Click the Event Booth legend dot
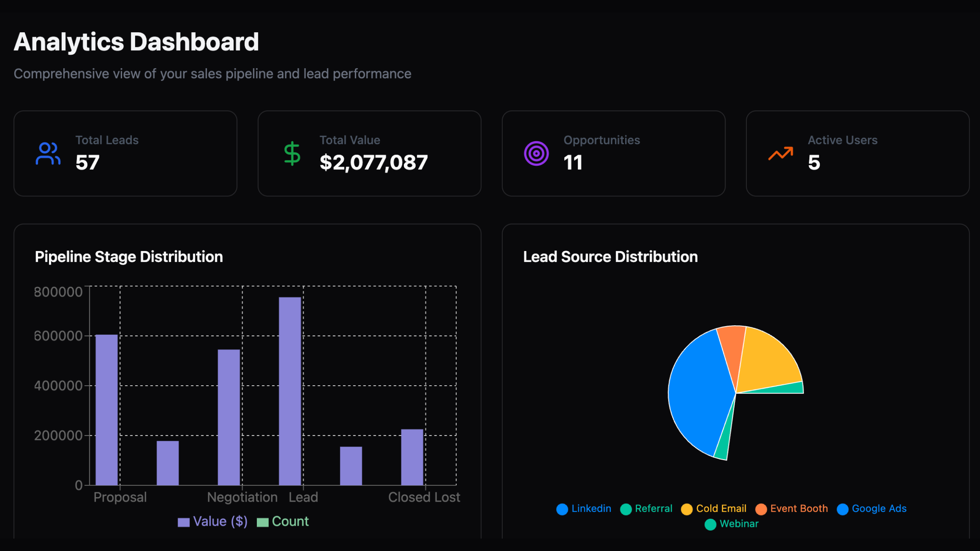Image resolution: width=980 pixels, height=551 pixels. pyautogui.click(x=761, y=509)
